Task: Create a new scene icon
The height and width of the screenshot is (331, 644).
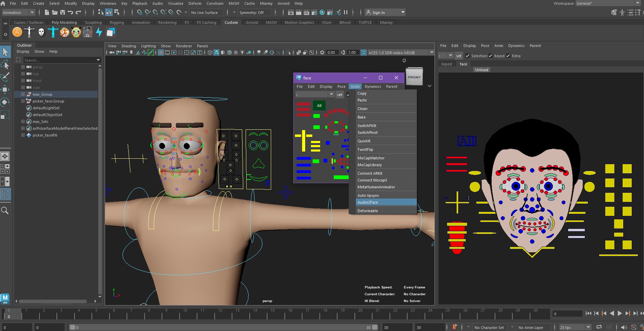Action: [x=47, y=13]
